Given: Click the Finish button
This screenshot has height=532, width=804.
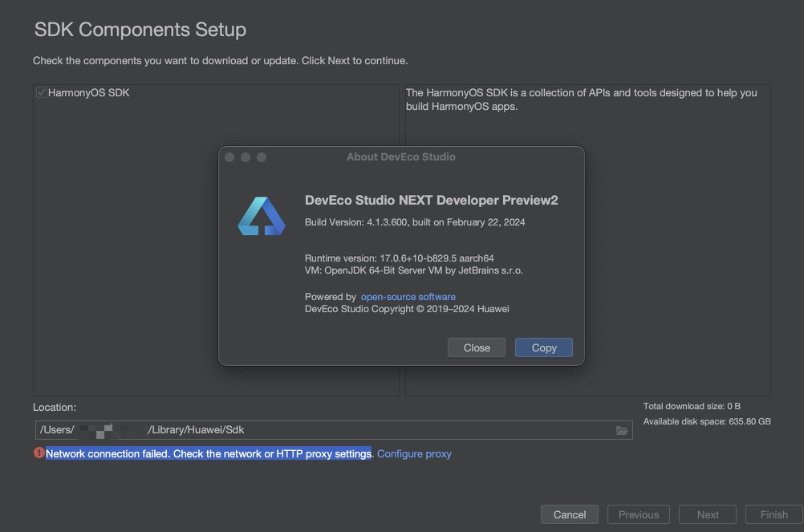Looking at the screenshot, I should (x=774, y=514).
